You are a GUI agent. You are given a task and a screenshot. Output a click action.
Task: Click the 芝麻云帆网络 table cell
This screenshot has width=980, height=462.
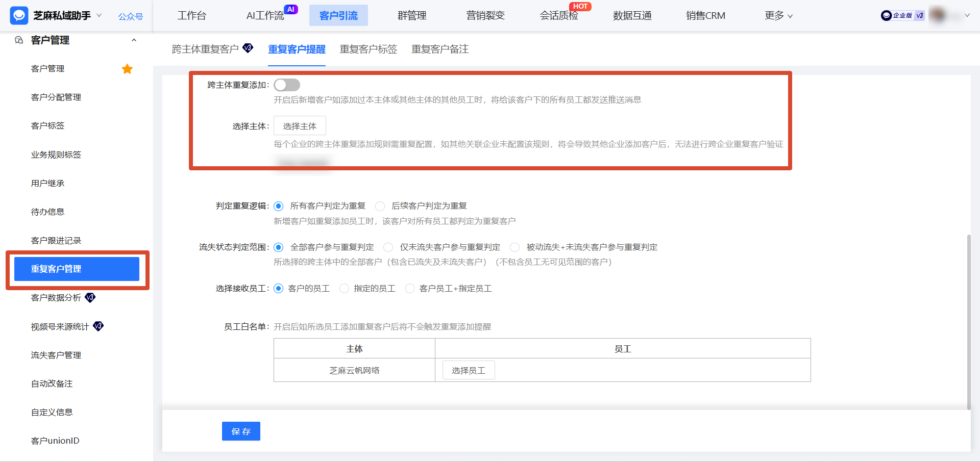pos(354,370)
